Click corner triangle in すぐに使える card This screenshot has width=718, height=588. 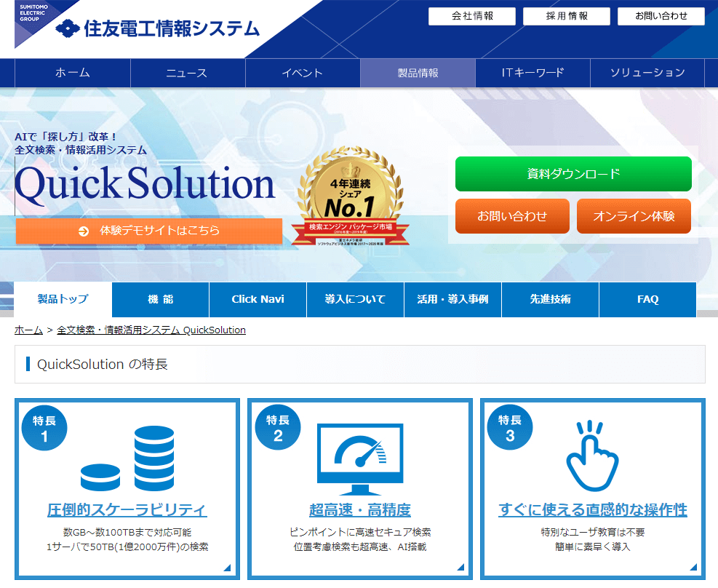693,568
